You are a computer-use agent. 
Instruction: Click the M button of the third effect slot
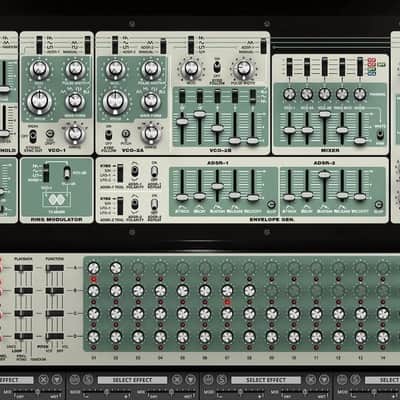pyautogui.click(x=208, y=379)
